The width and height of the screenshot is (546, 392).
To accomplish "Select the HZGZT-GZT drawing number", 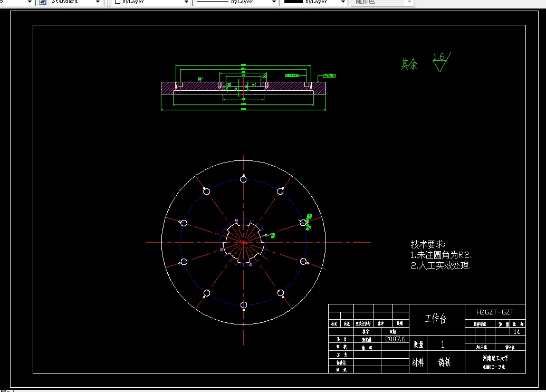I will 495,312.
